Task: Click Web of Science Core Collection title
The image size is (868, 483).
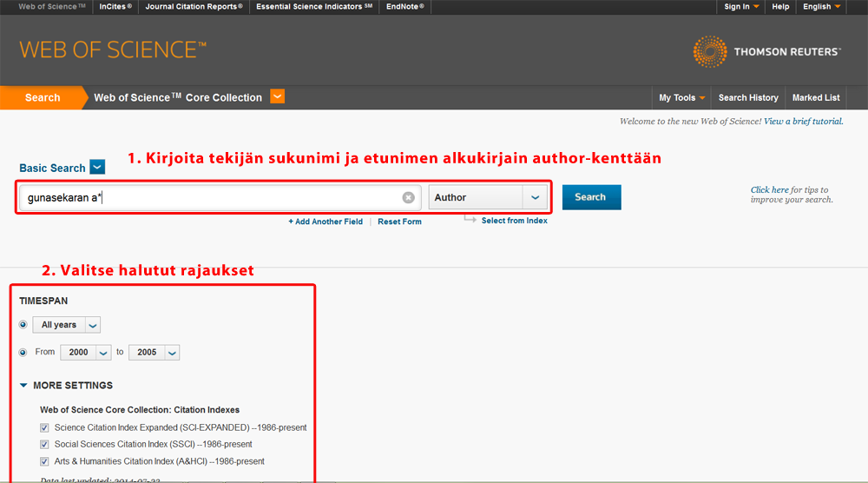Action: (x=178, y=97)
